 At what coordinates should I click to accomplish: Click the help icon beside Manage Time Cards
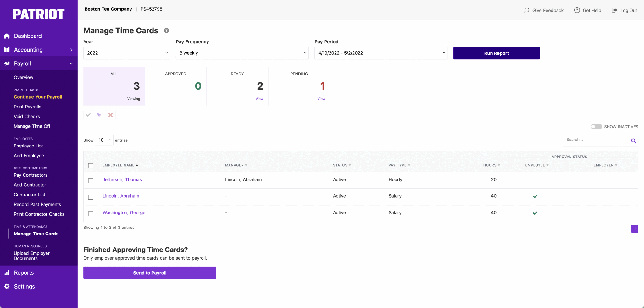point(166,30)
